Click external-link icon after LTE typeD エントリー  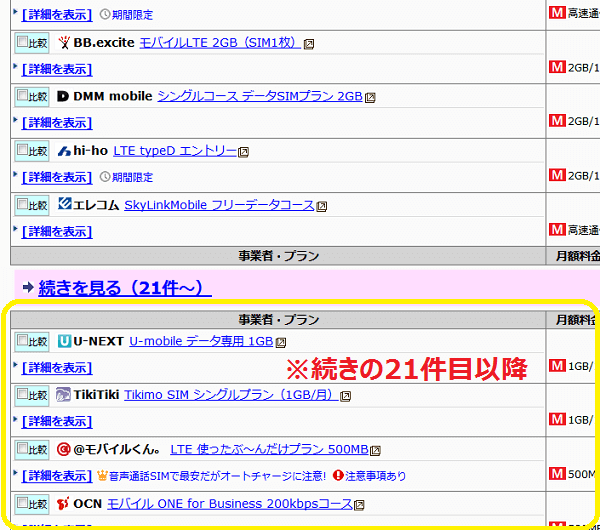pos(243,153)
